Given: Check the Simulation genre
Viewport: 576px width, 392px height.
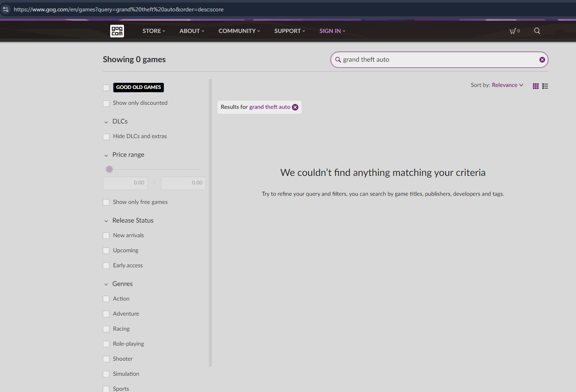Looking at the screenshot, I should point(106,374).
